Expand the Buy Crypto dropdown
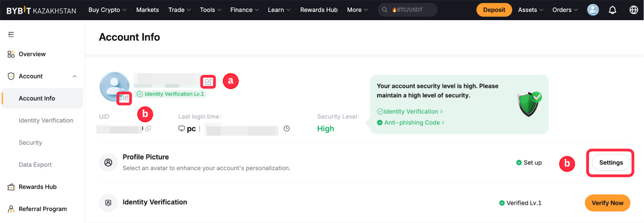644x223 pixels. [x=107, y=10]
